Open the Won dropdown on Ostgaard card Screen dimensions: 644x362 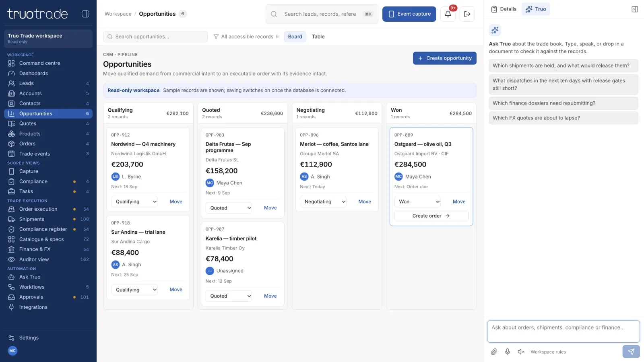[x=417, y=202]
